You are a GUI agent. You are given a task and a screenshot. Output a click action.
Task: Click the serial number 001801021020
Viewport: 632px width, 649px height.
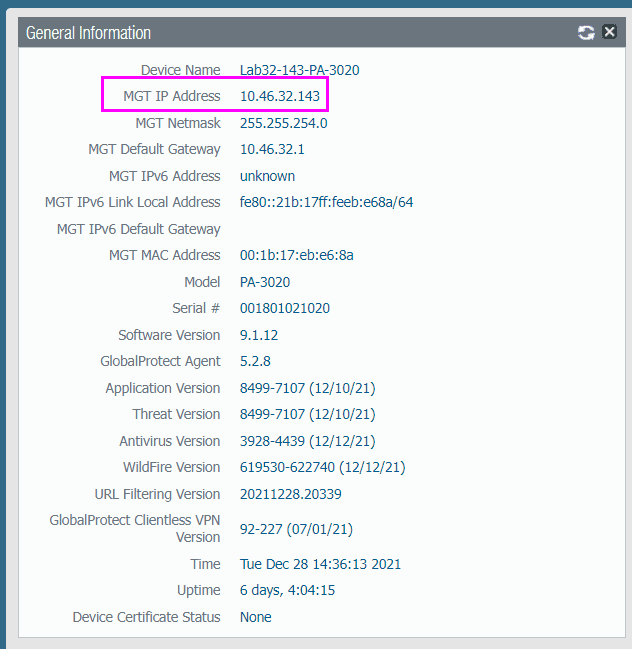click(284, 308)
